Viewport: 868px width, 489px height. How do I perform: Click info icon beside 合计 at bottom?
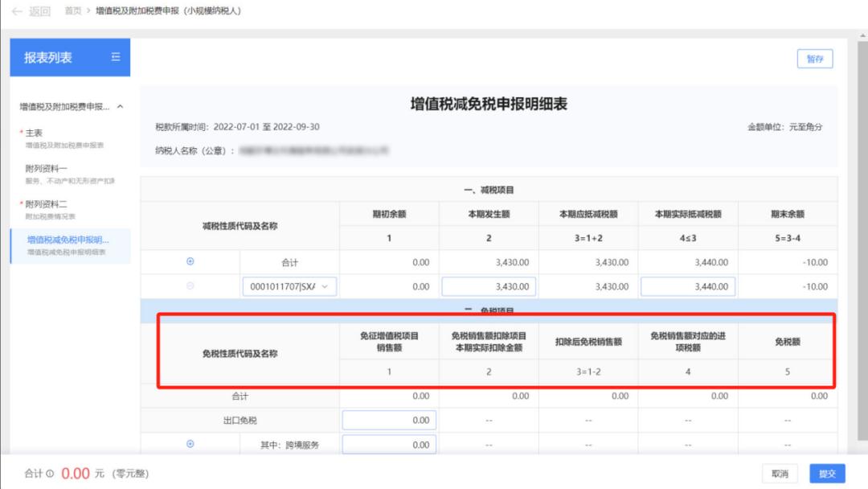(50, 474)
